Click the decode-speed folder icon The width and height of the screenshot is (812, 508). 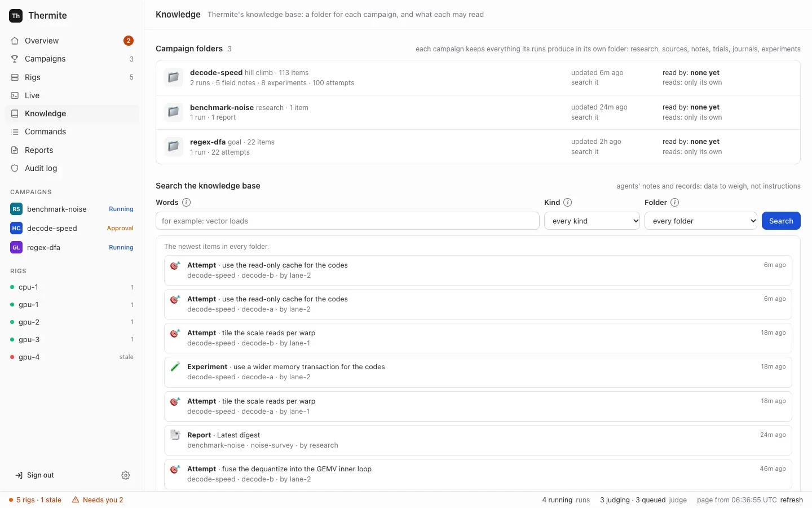(173, 77)
